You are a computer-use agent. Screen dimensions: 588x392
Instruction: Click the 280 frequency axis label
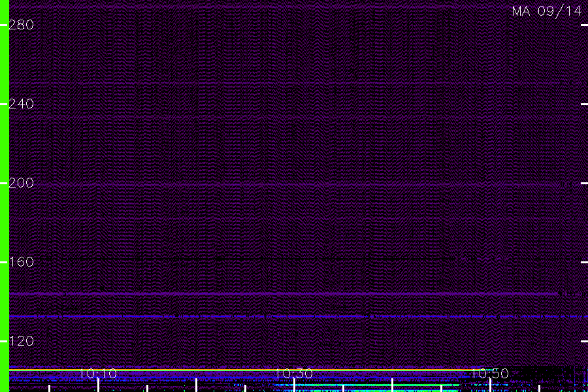(21, 25)
